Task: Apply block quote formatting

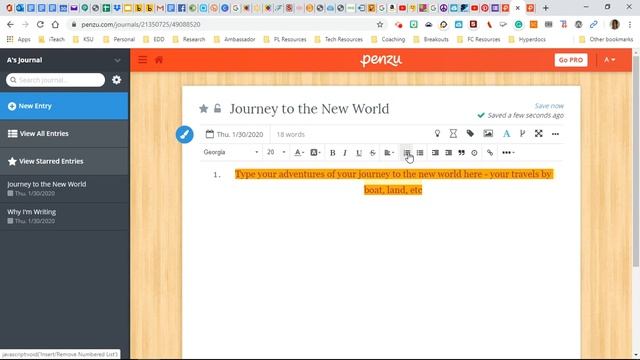Action: point(462,153)
